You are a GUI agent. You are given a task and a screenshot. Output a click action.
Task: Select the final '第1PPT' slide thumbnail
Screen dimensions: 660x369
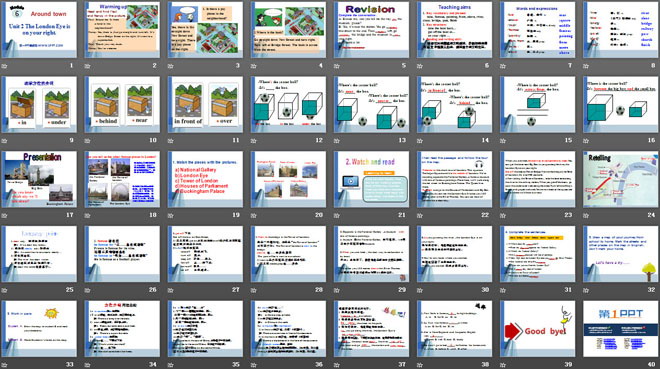pos(620,329)
